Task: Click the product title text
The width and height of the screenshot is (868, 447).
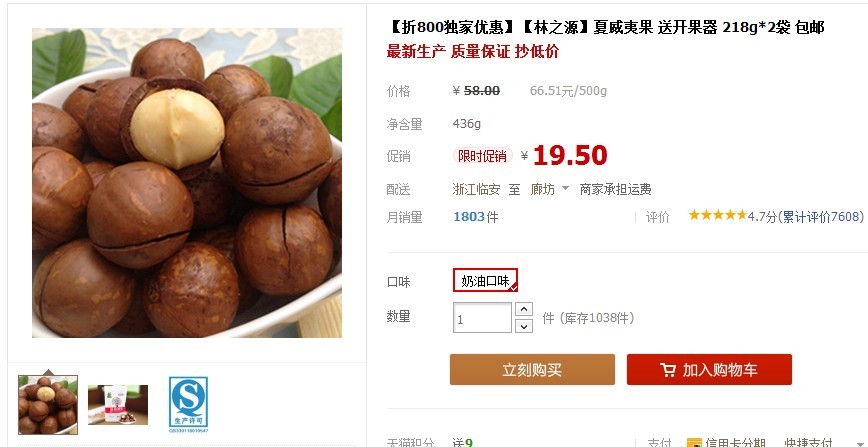Action: pyautogui.click(x=606, y=27)
